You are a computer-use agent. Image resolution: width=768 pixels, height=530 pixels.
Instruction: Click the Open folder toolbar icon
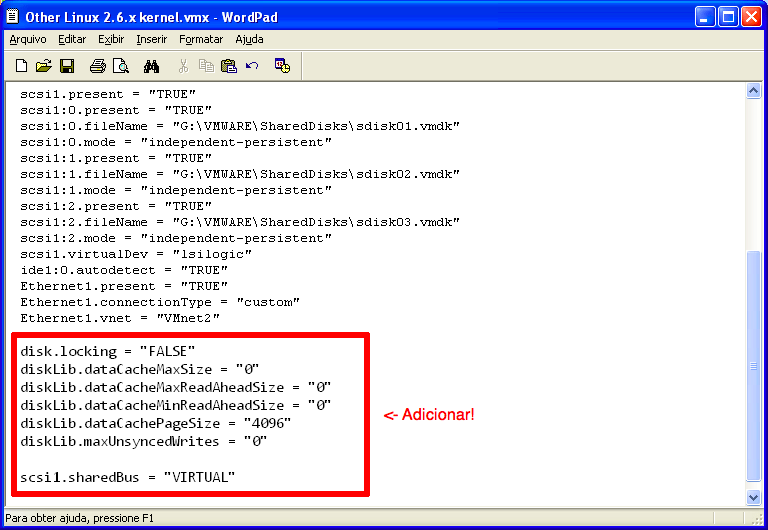(x=43, y=67)
